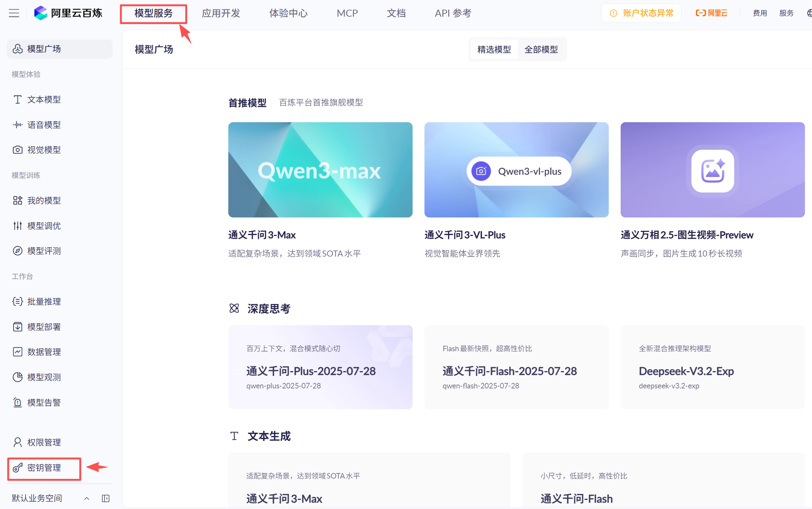Open the Qwen3-max model card thumbnail

pyautogui.click(x=320, y=170)
